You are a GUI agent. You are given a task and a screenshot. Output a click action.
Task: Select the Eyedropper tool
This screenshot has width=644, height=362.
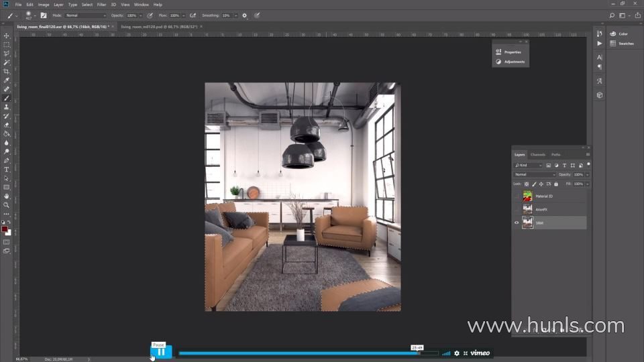tap(7, 80)
